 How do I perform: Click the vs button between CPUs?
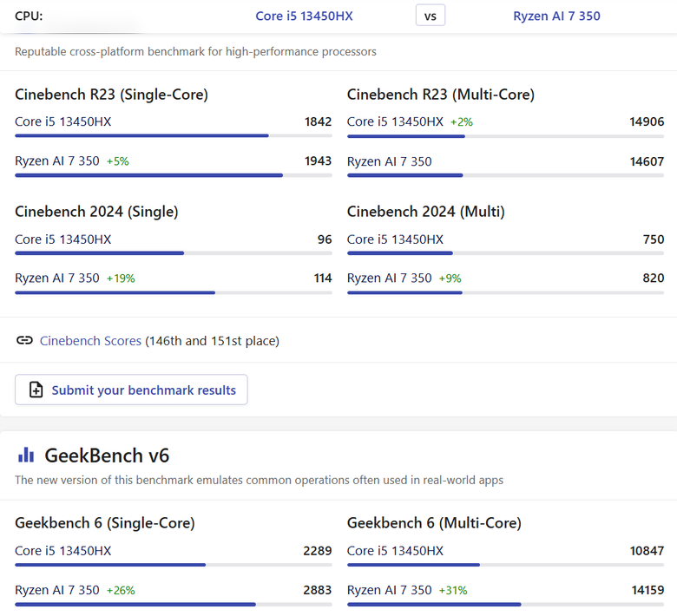(430, 16)
